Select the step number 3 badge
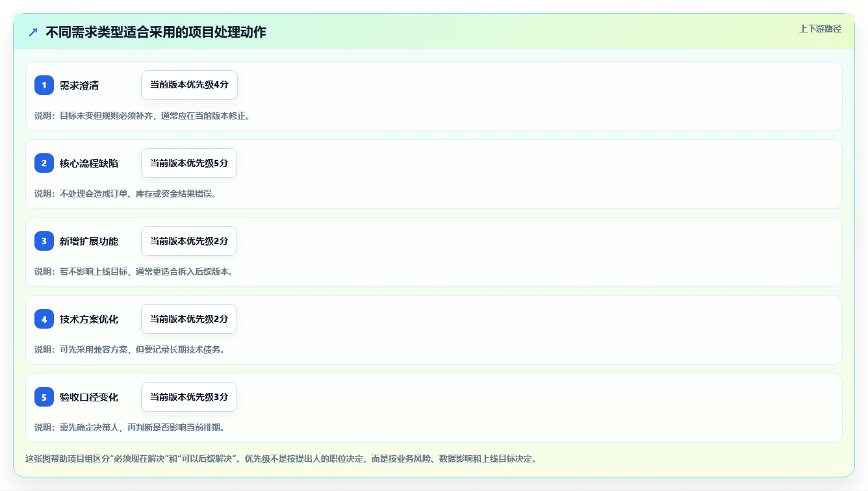868x491 pixels. [44, 241]
